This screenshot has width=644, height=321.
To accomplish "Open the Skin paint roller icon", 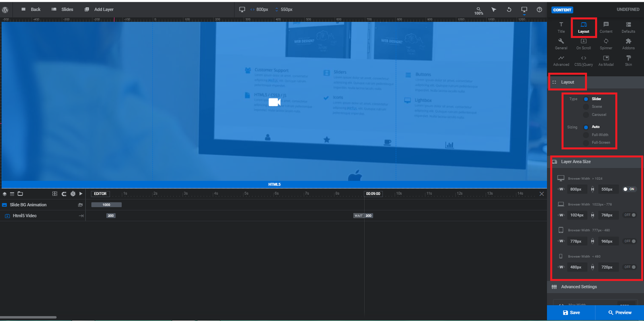I will [x=628, y=60].
